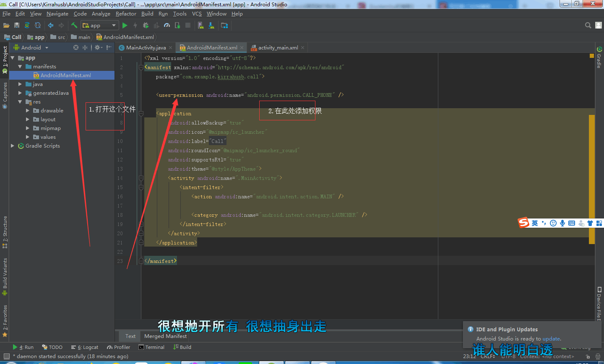
Task: Toggle tool window bars icon in status bar
Action: click(x=6, y=356)
